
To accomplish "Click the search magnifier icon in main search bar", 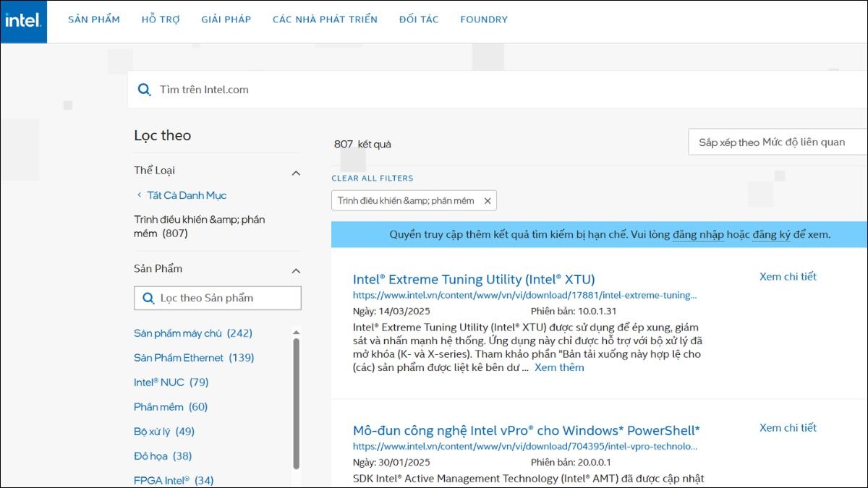I will coord(145,90).
